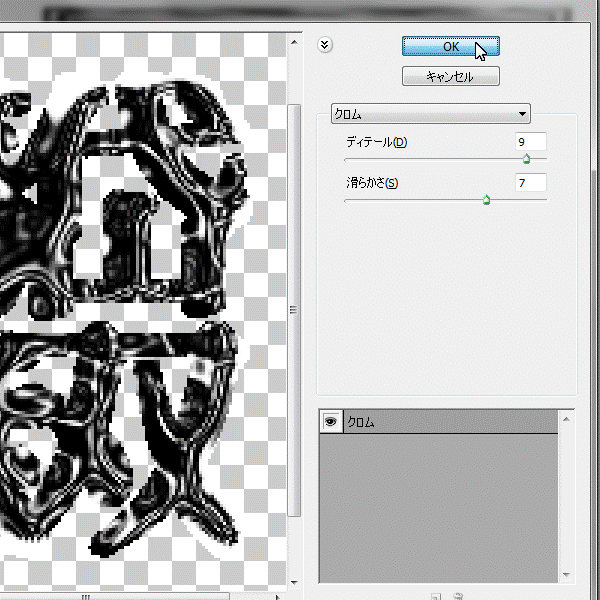
Task: Click the preview vertical scrollbar thumb
Action: tap(294, 310)
